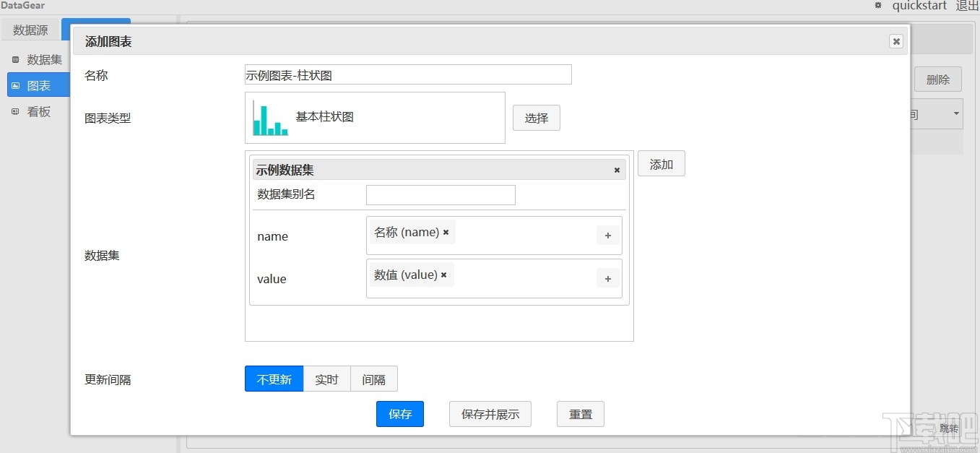Remove the 数值 (value) tag with its ×
Viewport: 980px width, 453px height.
pos(443,275)
